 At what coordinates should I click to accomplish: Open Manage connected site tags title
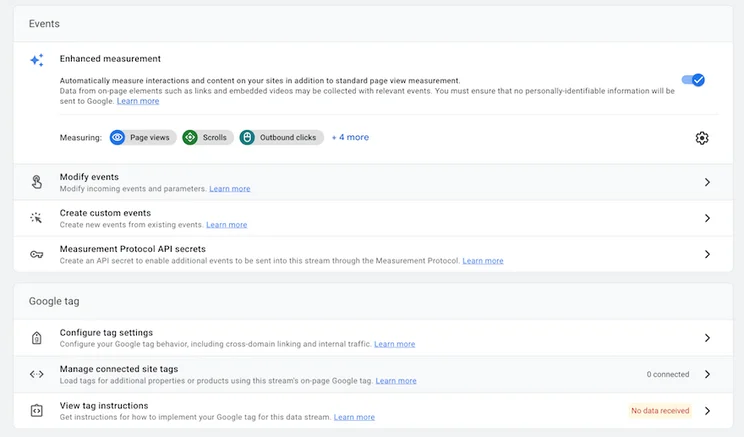119,369
